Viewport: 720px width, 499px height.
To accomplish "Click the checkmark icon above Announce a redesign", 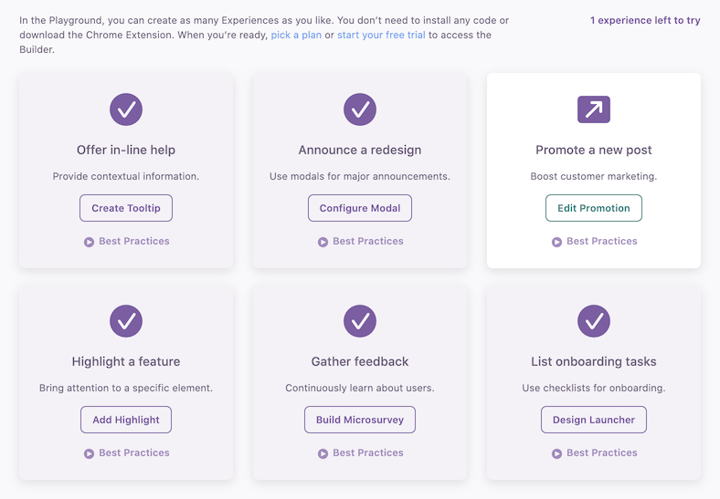I will click(360, 109).
